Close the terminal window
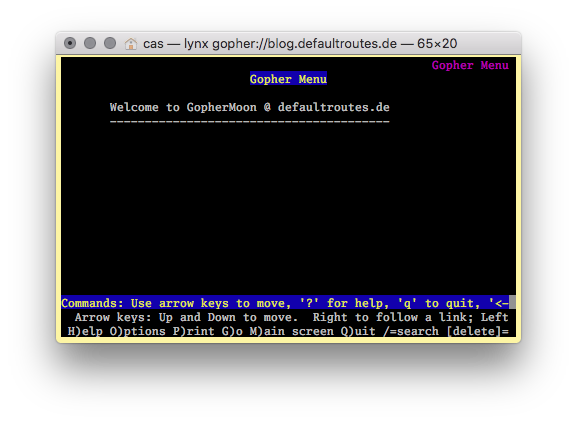577x423 pixels. click(70, 43)
